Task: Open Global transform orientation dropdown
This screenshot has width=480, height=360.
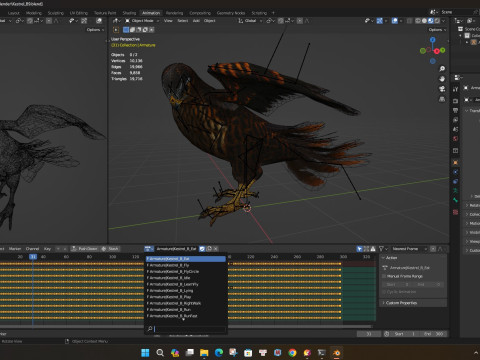Action: pyautogui.click(x=250, y=21)
